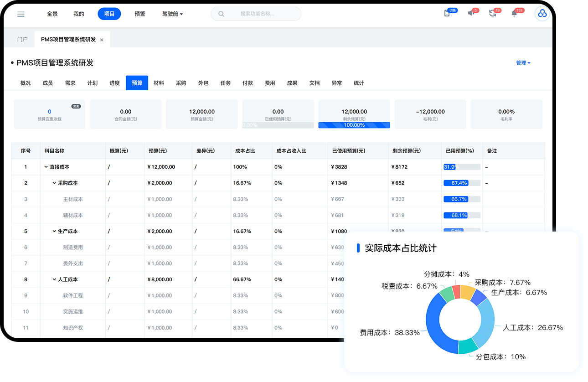Collapse the 人工成本 row
This screenshot has height=382, width=588.
click(x=54, y=279)
